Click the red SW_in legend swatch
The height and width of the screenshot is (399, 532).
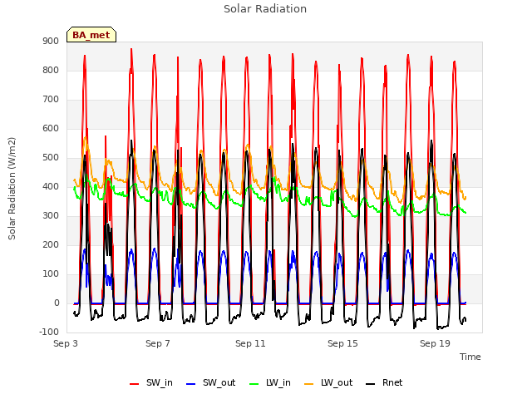click(x=135, y=384)
